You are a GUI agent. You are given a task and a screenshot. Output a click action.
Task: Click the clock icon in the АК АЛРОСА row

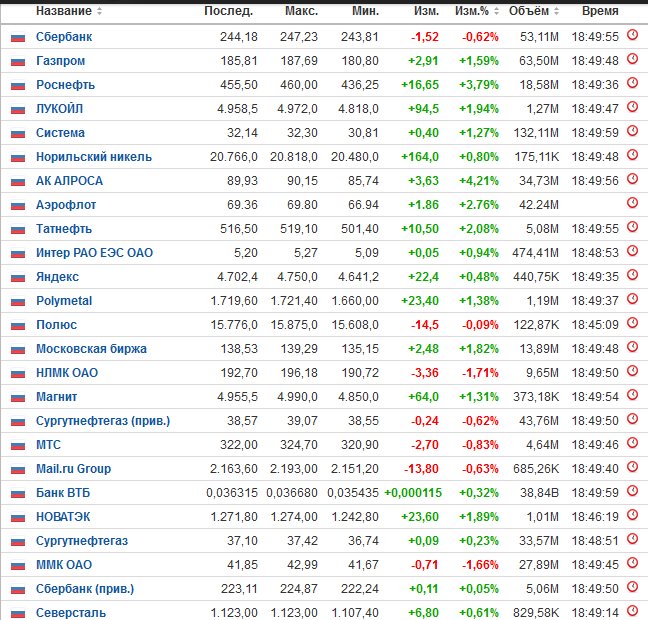(x=632, y=179)
